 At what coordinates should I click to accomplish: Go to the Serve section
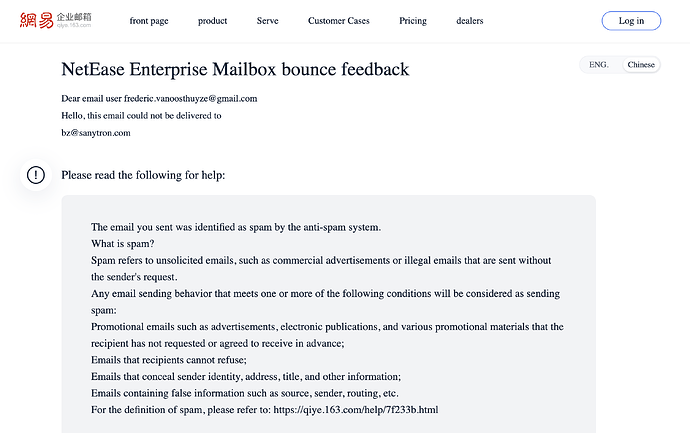(267, 21)
